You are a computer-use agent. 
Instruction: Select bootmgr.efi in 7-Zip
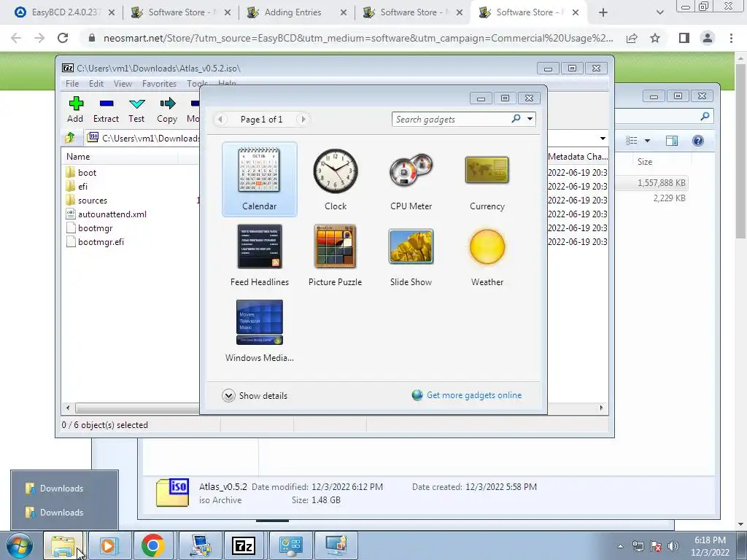95,242
